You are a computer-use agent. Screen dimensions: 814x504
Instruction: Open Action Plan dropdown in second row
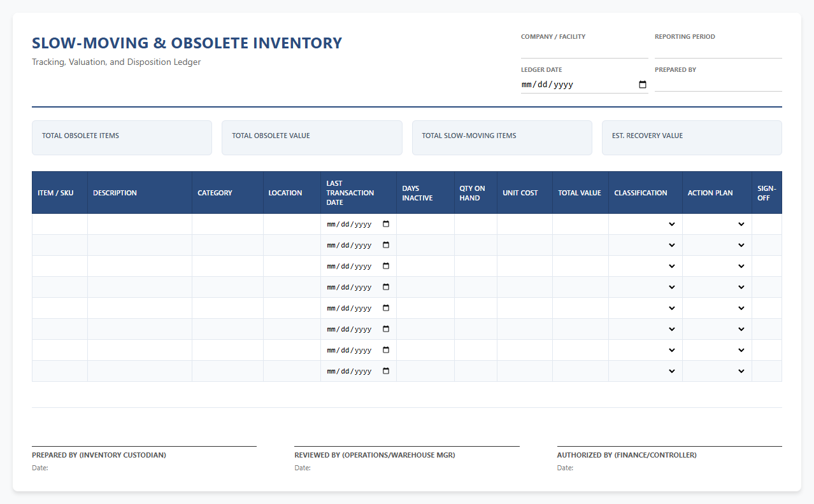717,245
